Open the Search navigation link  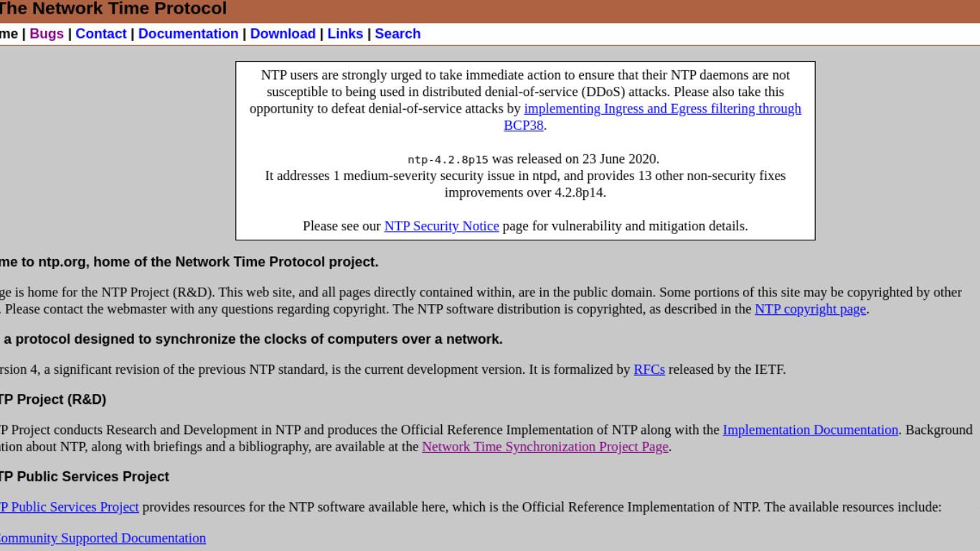tap(397, 34)
